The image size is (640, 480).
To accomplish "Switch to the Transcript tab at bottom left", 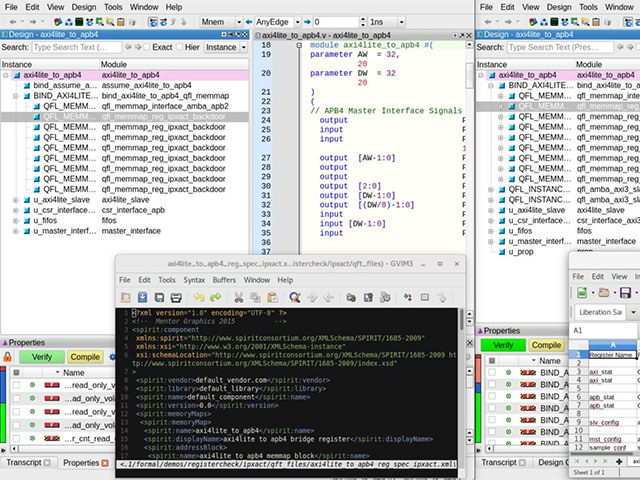I will [24, 463].
